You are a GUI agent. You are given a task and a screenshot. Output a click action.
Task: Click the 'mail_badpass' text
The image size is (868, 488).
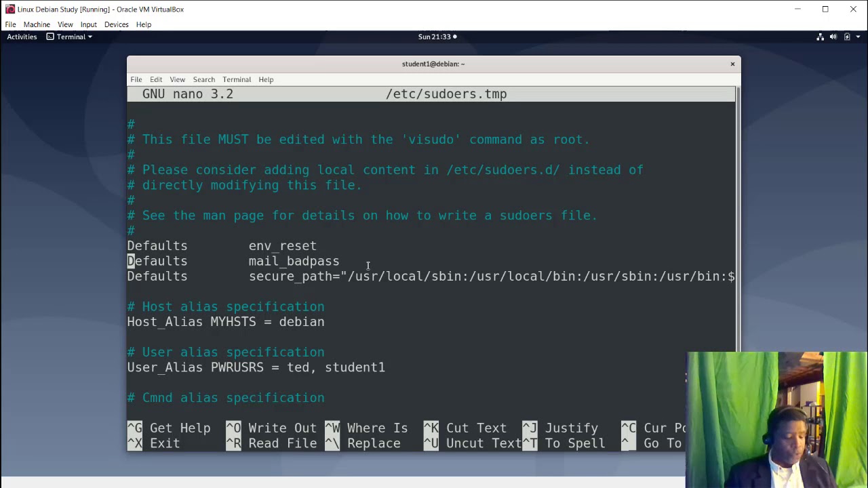pos(294,261)
